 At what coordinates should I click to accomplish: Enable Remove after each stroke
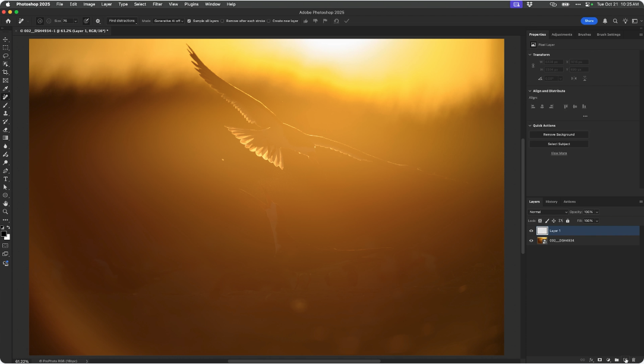[x=223, y=21]
